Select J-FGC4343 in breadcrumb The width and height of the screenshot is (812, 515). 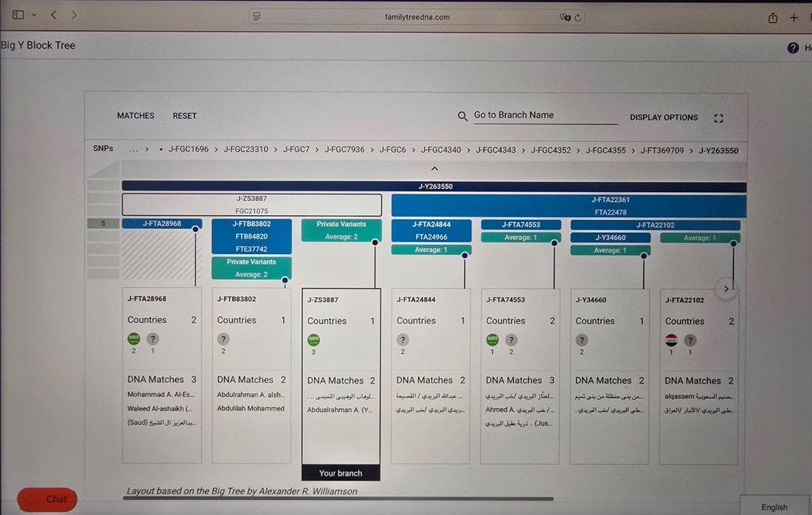point(496,150)
